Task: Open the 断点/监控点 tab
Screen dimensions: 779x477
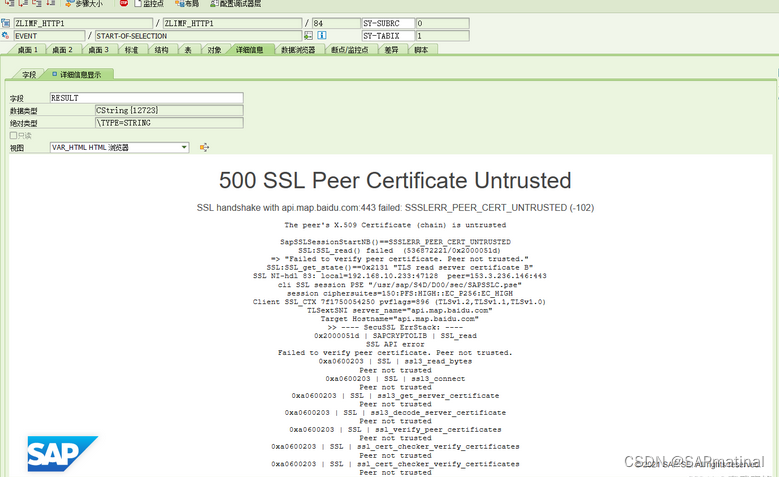Action: (x=350, y=50)
